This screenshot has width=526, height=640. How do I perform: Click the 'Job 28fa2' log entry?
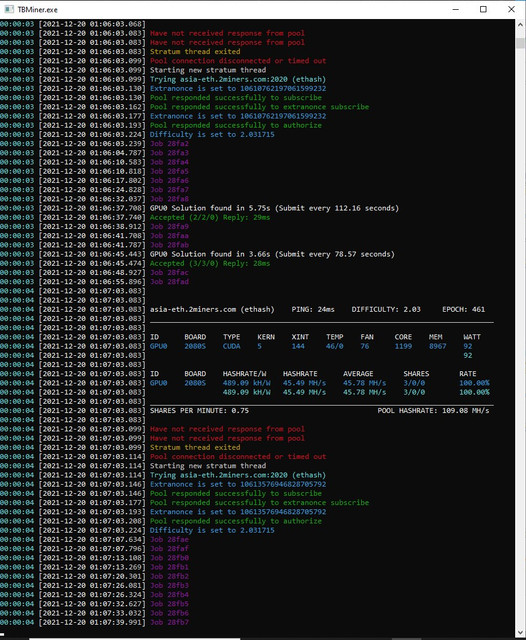[169, 144]
